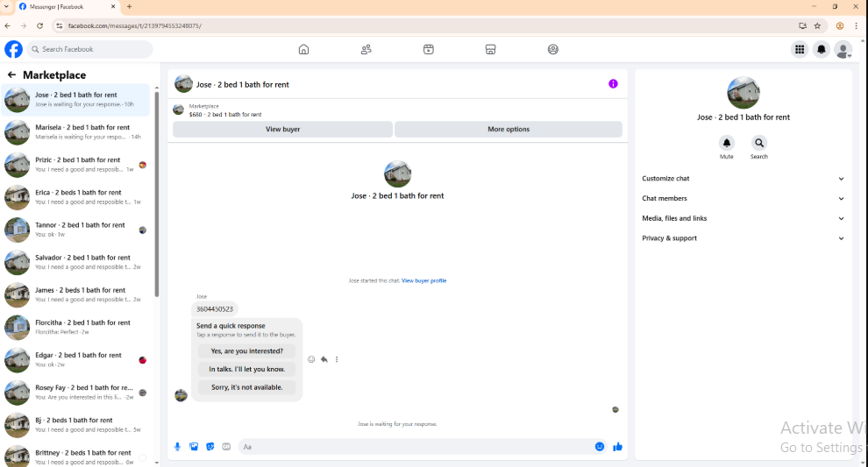Click phone number message 3604450523
Viewport: 868px width, 467px height.
215,309
